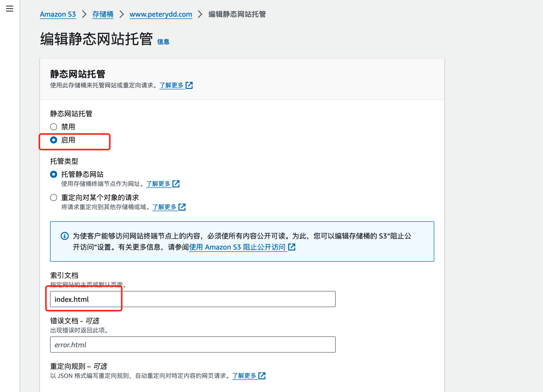
Task: Open www.peterydd.com bucket breadcrumb
Action: click(161, 14)
